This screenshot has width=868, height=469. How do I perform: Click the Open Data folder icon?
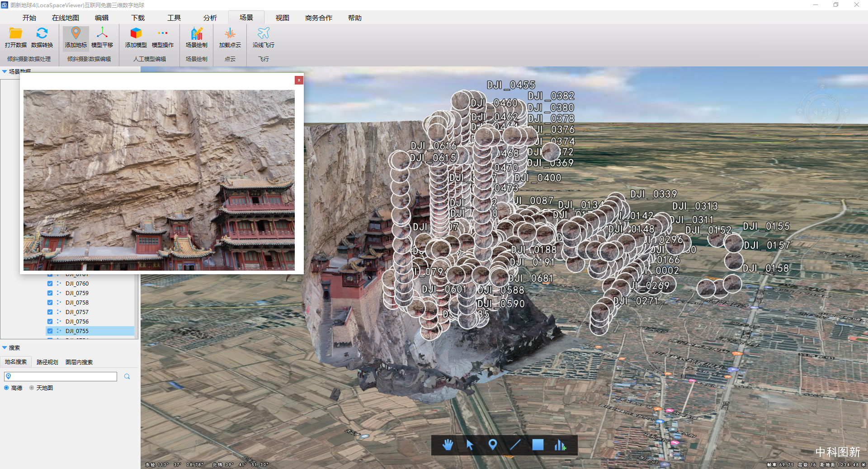(x=16, y=34)
